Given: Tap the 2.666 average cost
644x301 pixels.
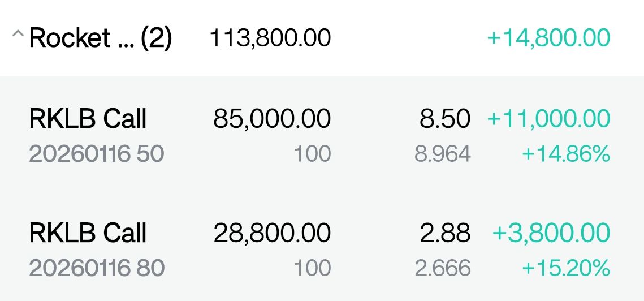Looking at the screenshot, I should 442,268.
